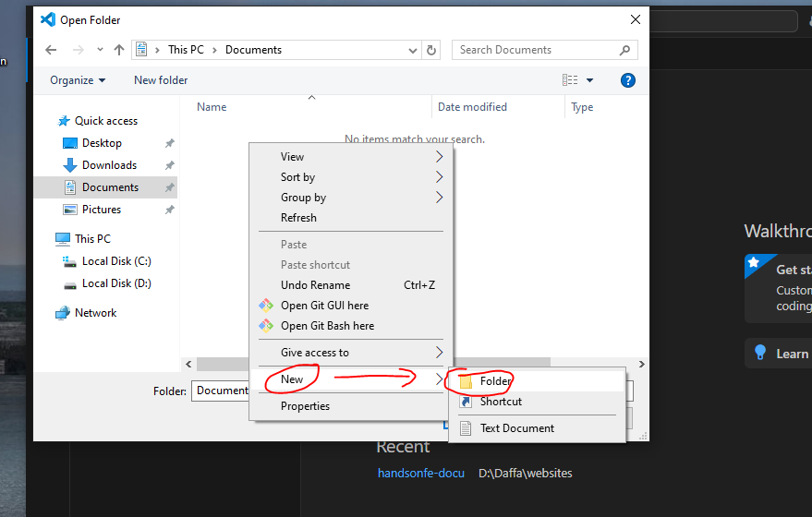Click the search magnifier icon
The width and height of the screenshot is (812, 517).
(625, 50)
